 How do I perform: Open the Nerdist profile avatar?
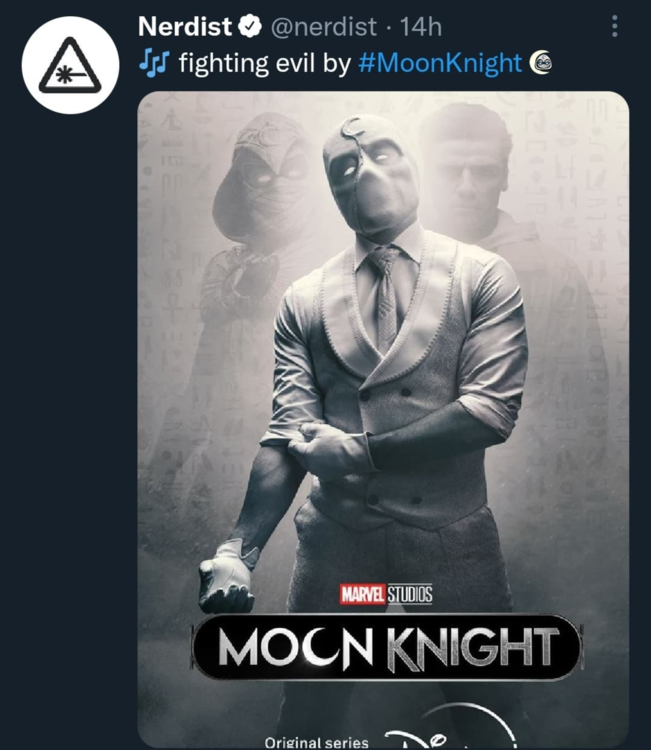[70, 64]
